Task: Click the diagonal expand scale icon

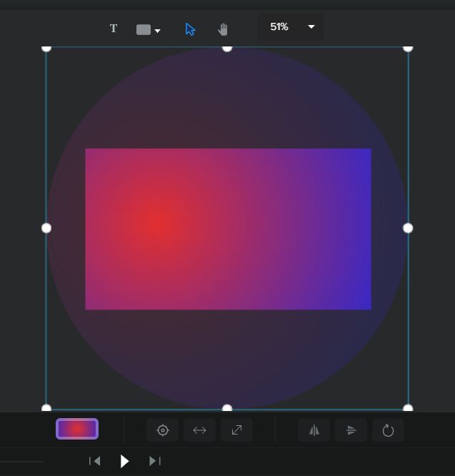Action: click(236, 430)
